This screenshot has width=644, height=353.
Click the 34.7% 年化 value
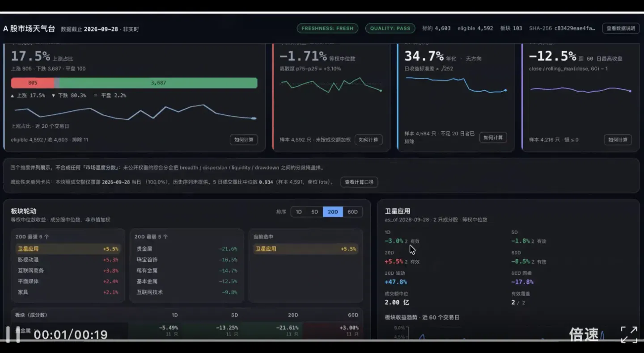pyautogui.click(x=424, y=56)
